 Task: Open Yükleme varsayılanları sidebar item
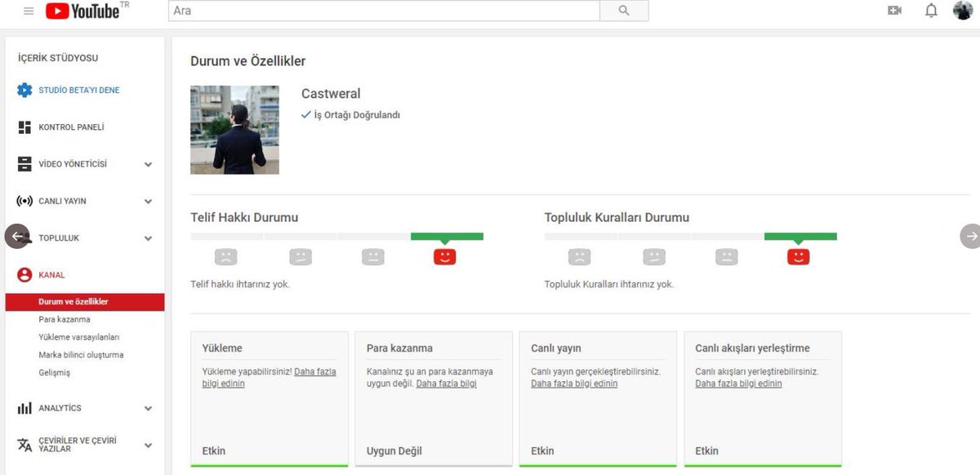[79, 337]
